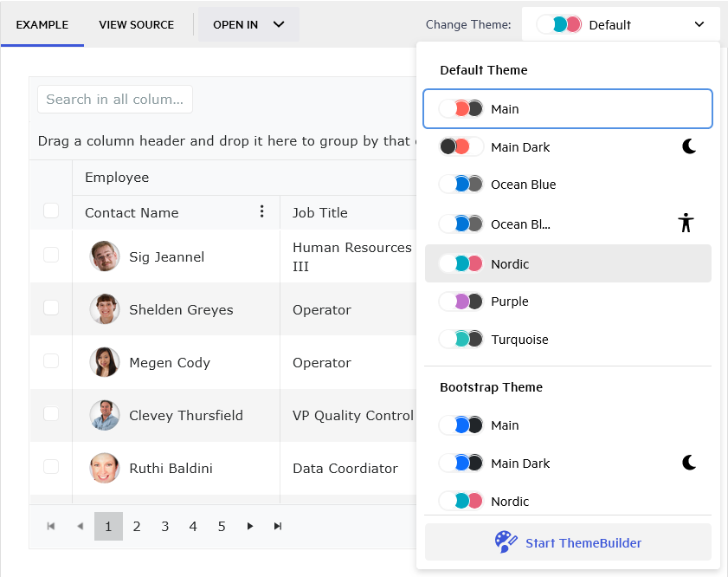Check the Sig Jeannel row checkbox
This screenshot has width=728, height=577.
(x=51, y=255)
